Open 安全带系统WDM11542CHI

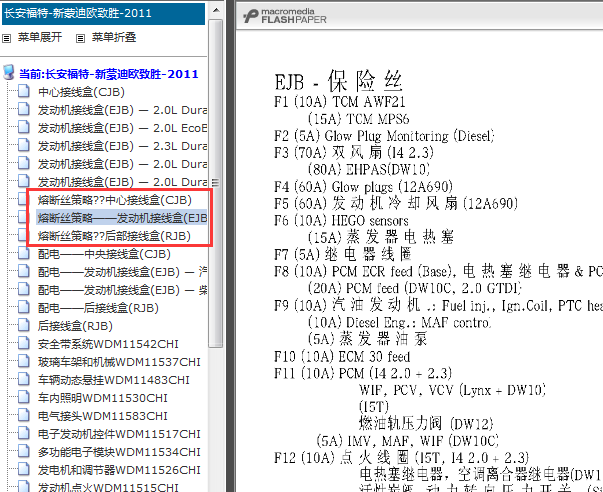coord(108,344)
